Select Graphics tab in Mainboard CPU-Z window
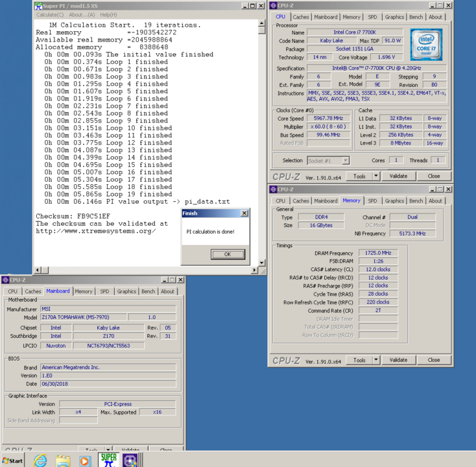Viewport: 476px width, 467px height. pyautogui.click(x=126, y=291)
